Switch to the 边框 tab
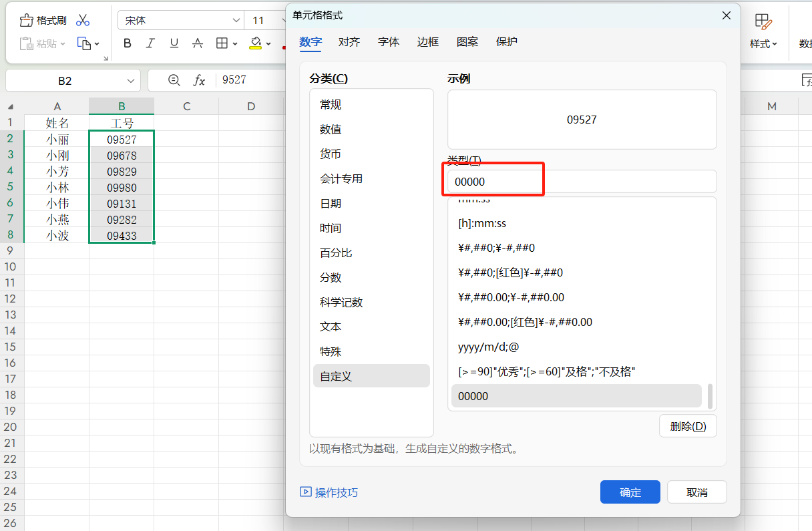 427,41
